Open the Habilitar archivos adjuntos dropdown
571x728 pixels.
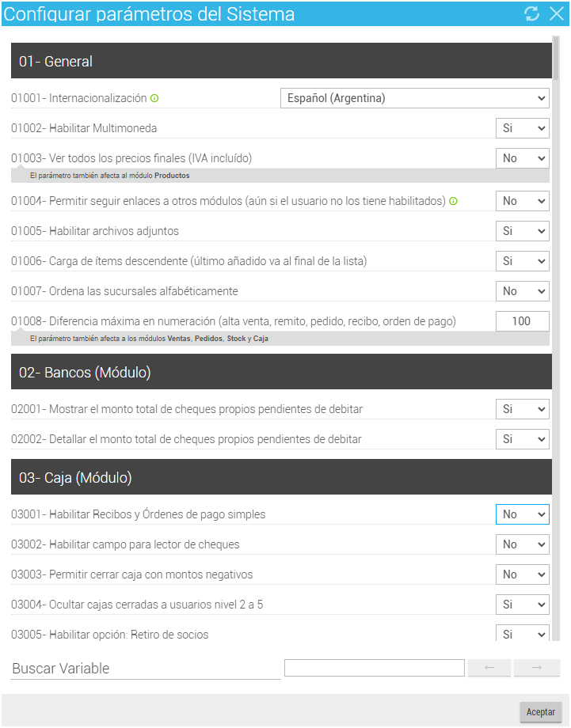[523, 231]
